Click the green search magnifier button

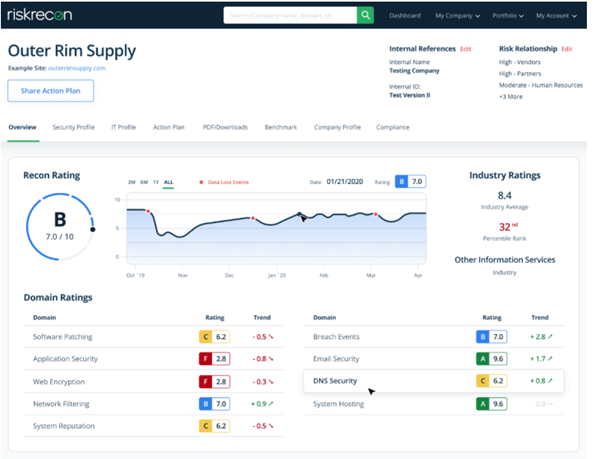point(365,15)
